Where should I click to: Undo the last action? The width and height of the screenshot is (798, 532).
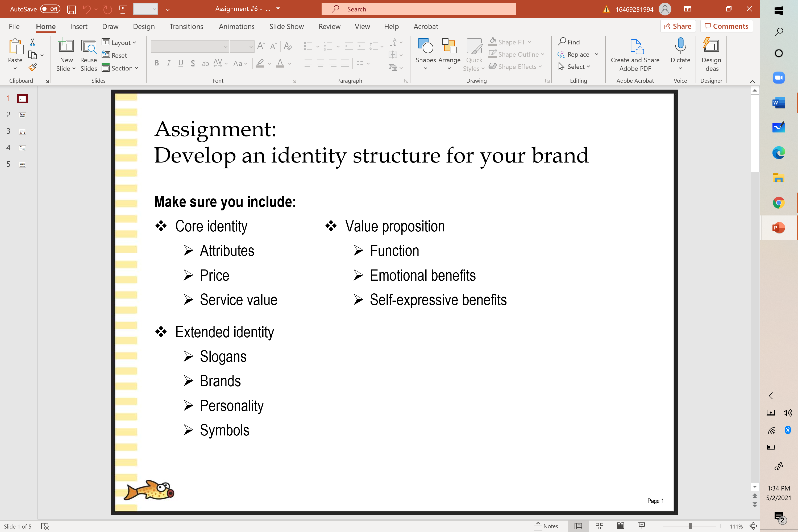pos(86,9)
